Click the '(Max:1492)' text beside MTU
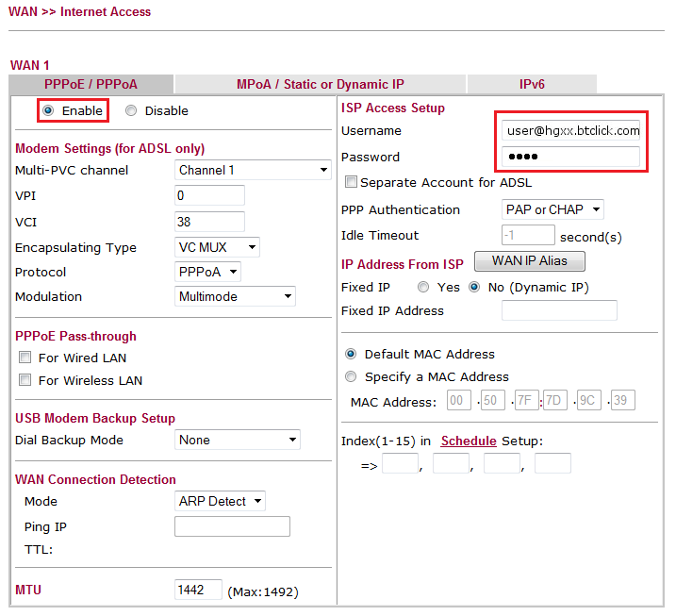The width and height of the screenshot is (676, 616). tap(263, 591)
